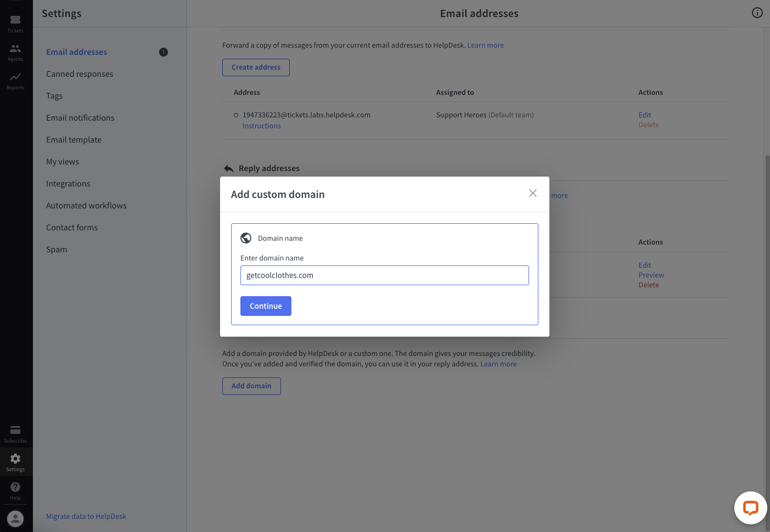Click the Learn more link about domains
770x532 pixels.
click(498, 364)
